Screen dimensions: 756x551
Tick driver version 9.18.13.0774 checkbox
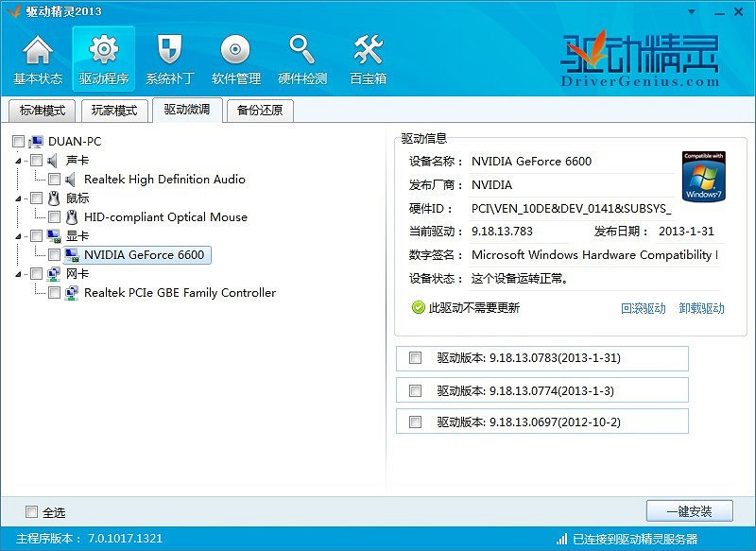pyautogui.click(x=415, y=390)
